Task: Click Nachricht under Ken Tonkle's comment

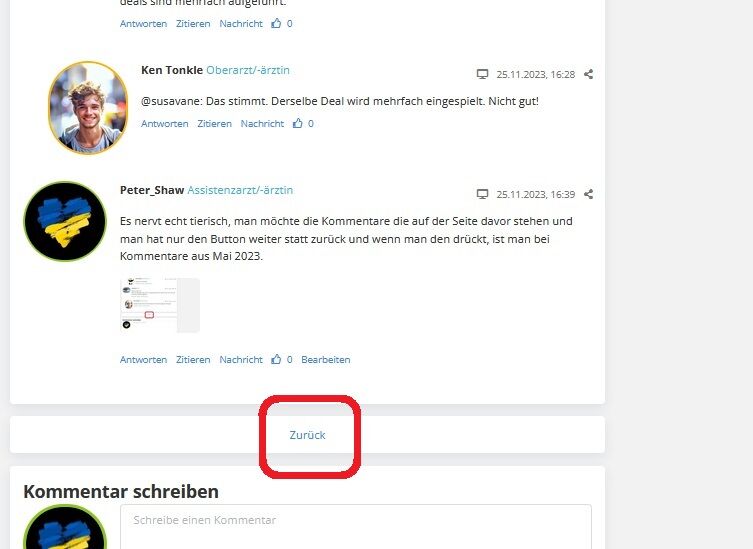Action: coord(262,123)
